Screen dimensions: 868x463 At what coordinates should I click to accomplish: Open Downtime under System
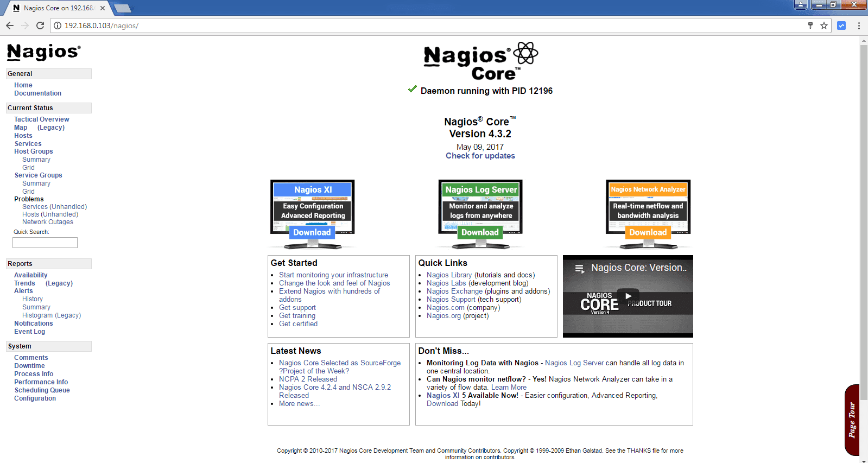[29, 366]
